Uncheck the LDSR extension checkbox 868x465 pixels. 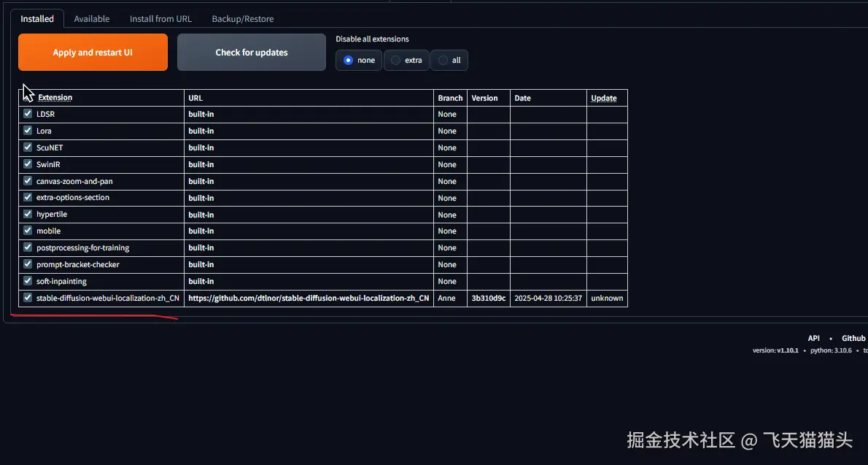coord(28,114)
